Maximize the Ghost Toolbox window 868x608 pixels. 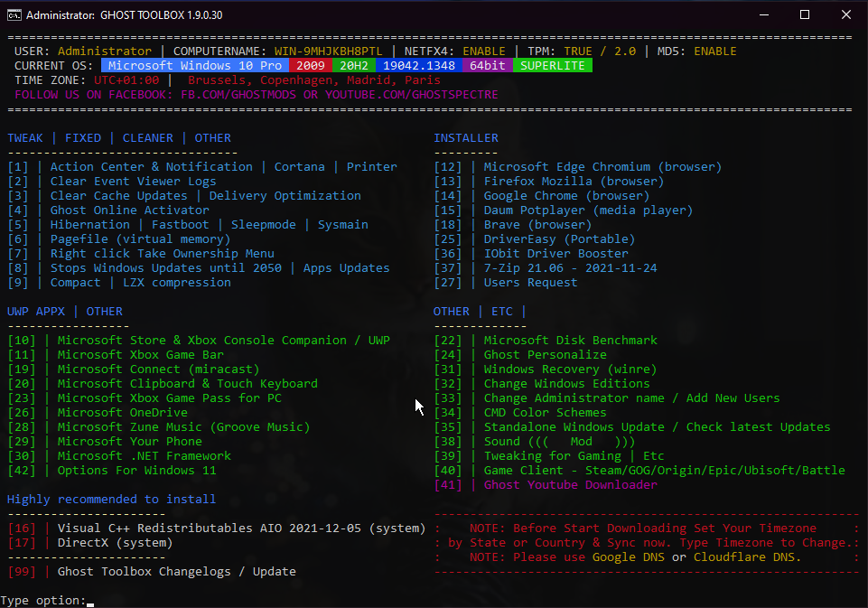[x=805, y=15]
